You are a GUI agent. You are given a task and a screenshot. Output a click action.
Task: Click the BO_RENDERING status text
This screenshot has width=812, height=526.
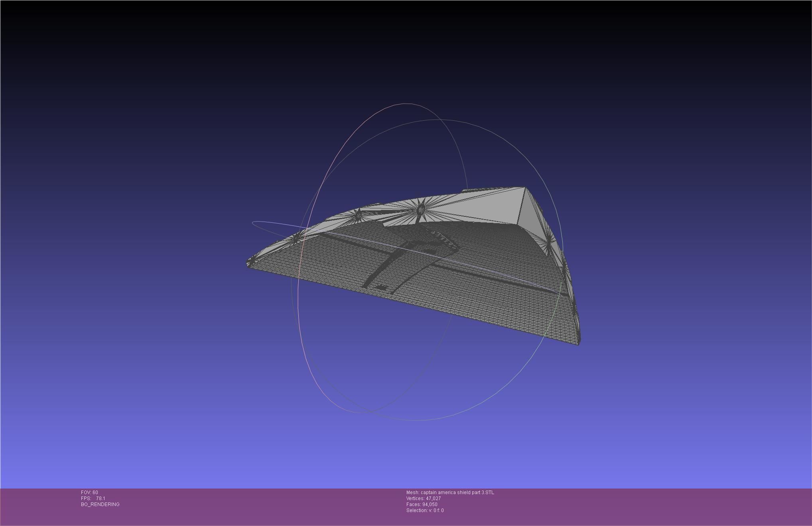tap(100, 504)
